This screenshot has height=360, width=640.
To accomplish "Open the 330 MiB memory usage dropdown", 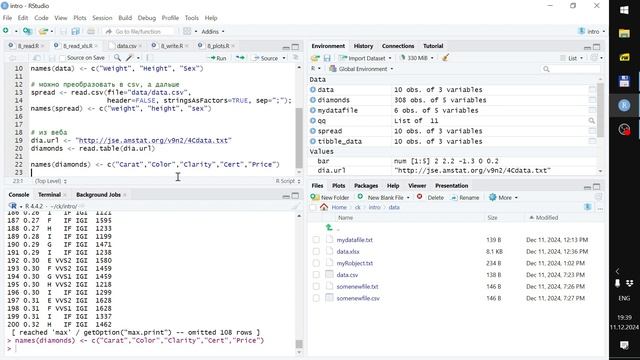I will tap(417, 58).
